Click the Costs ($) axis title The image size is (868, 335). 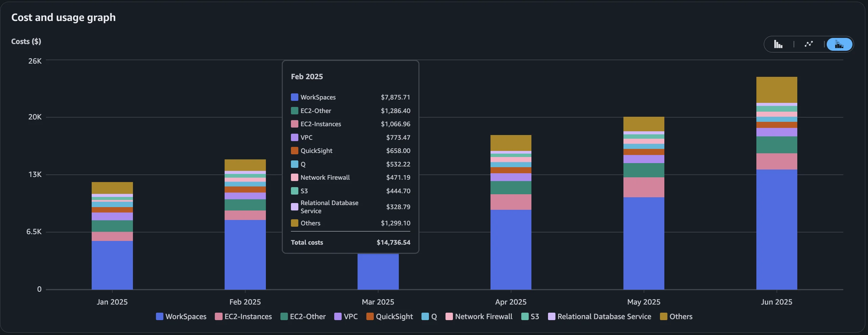click(x=26, y=41)
